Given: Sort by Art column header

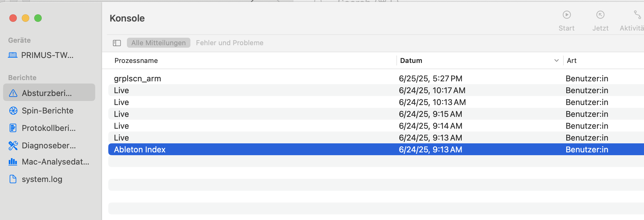Looking at the screenshot, I should point(572,60).
